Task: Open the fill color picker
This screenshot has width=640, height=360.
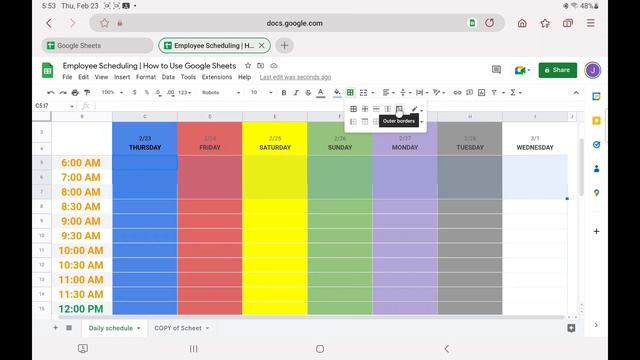Action: [337, 93]
